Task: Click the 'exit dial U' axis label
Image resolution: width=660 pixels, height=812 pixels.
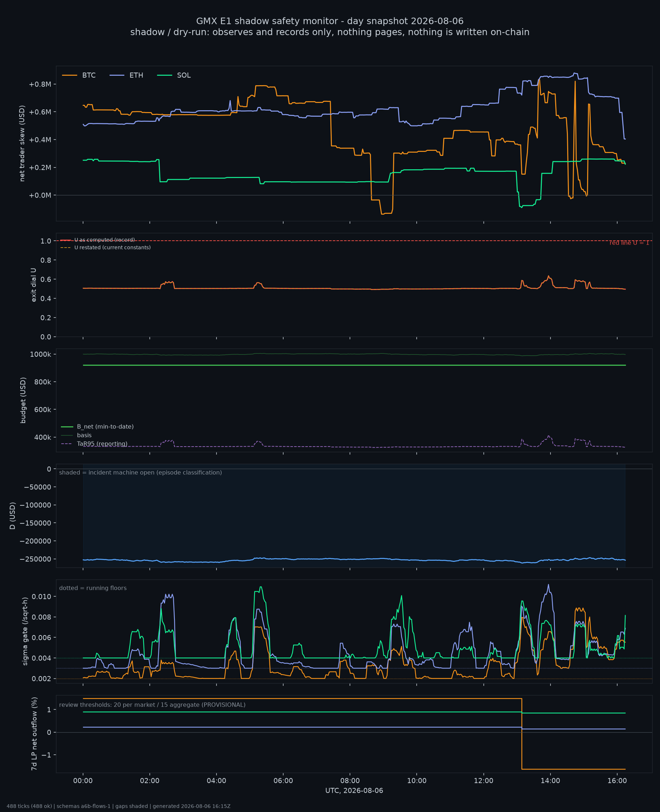Action: (x=33, y=285)
